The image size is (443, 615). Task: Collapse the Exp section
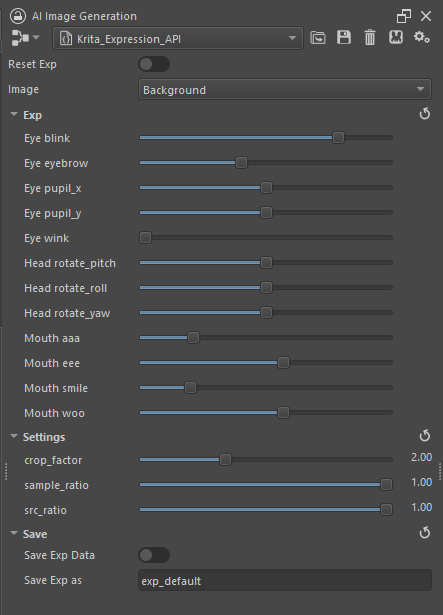pos(14,114)
